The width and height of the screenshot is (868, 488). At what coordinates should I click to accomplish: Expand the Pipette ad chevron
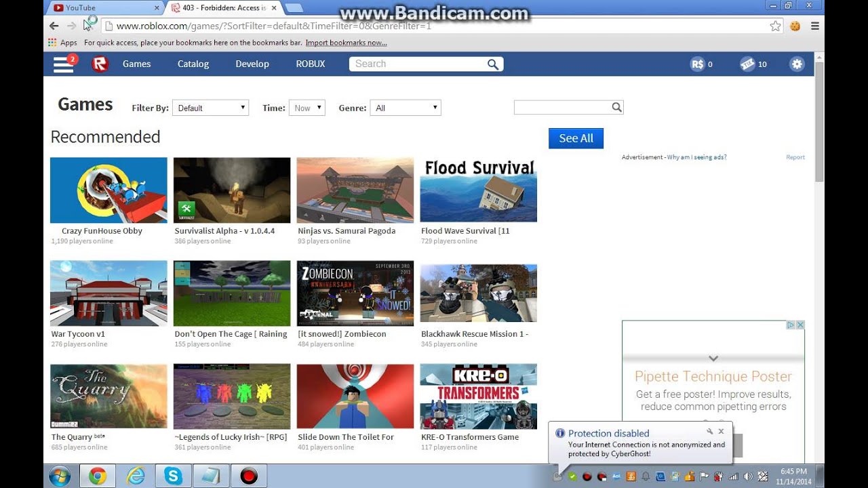point(713,358)
